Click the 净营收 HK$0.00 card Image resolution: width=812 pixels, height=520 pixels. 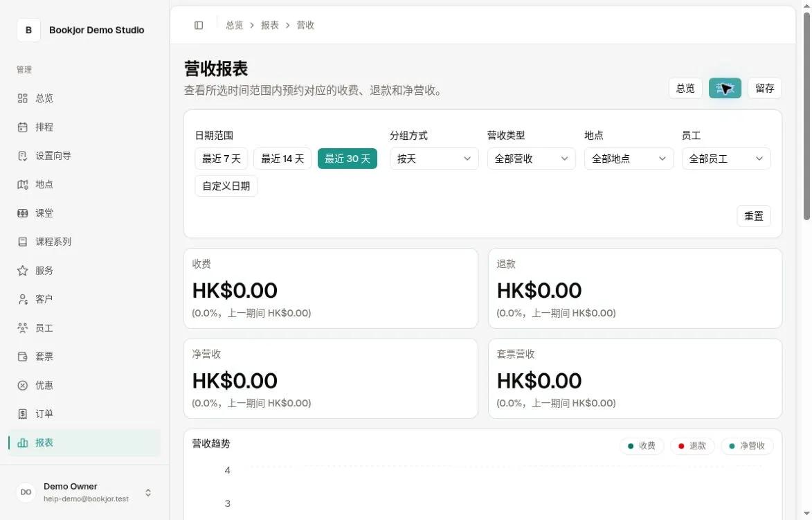(x=330, y=379)
